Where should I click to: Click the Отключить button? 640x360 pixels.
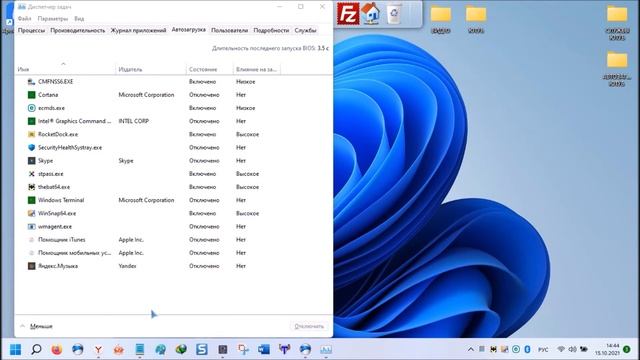pos(309,326)
